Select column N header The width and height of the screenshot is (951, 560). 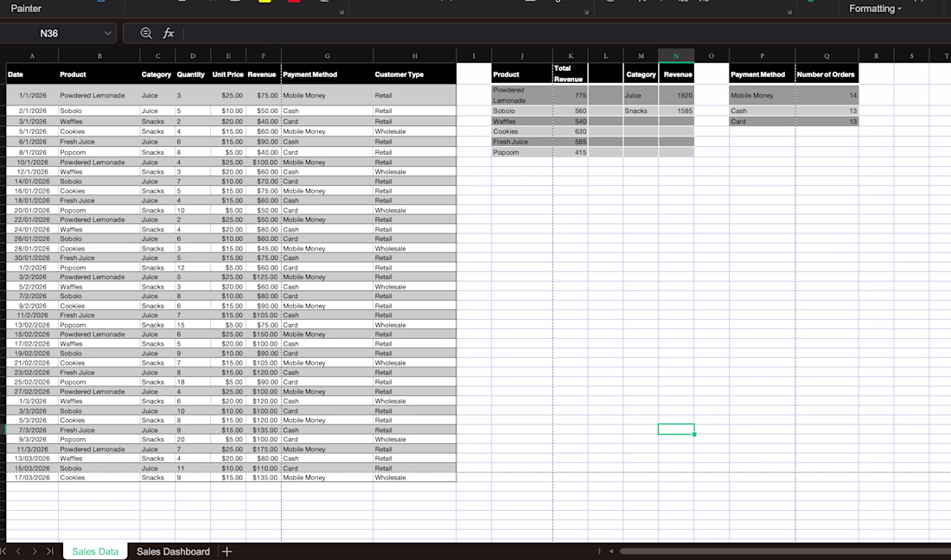click(x=676, y=56)
